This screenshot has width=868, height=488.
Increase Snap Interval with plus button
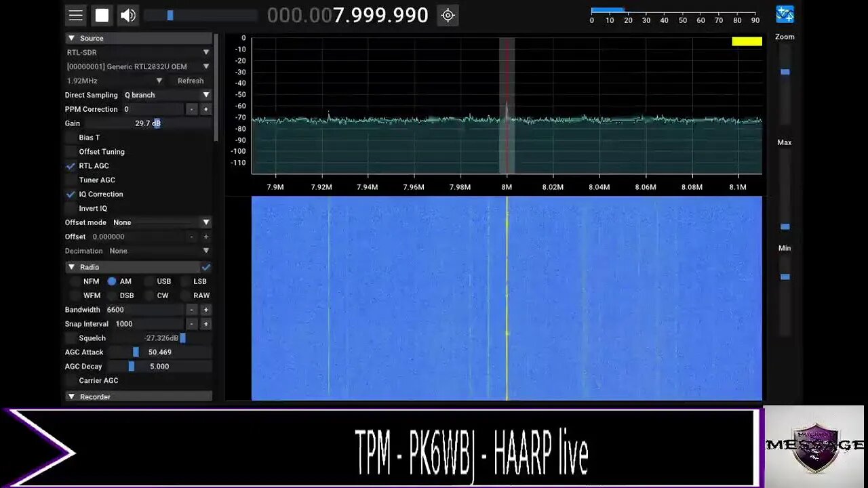coord(206,324)
